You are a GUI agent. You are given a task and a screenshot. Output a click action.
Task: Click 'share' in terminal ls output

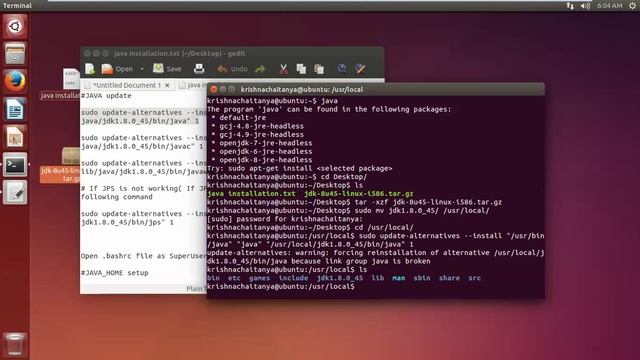click(x=449, y=278)
